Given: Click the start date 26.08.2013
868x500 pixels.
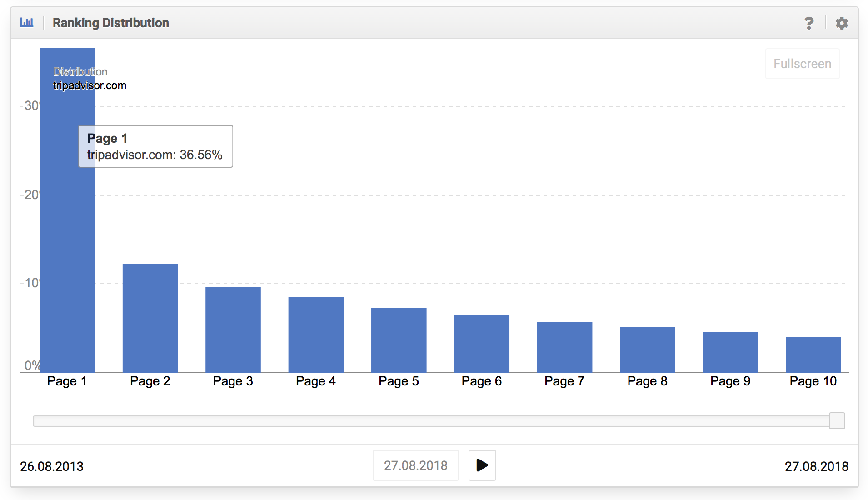Looking at the screenshot, I should (x=52, y=466).
